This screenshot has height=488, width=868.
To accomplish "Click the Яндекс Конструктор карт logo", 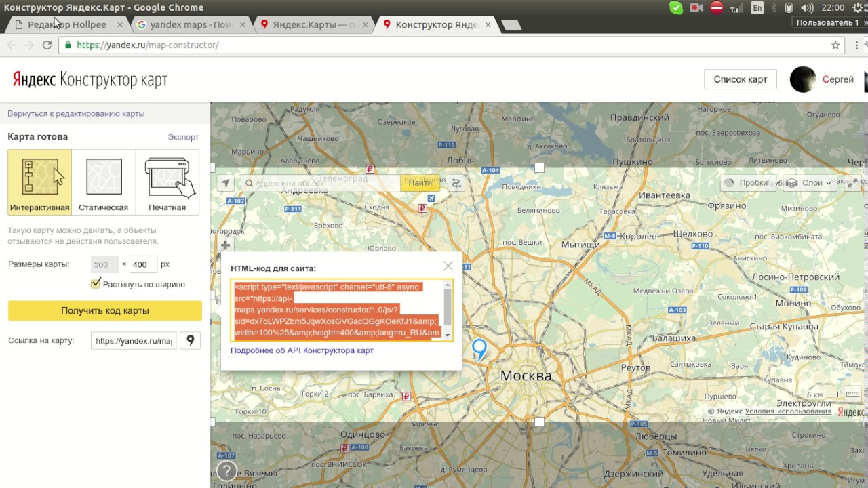I will point(90,79).
